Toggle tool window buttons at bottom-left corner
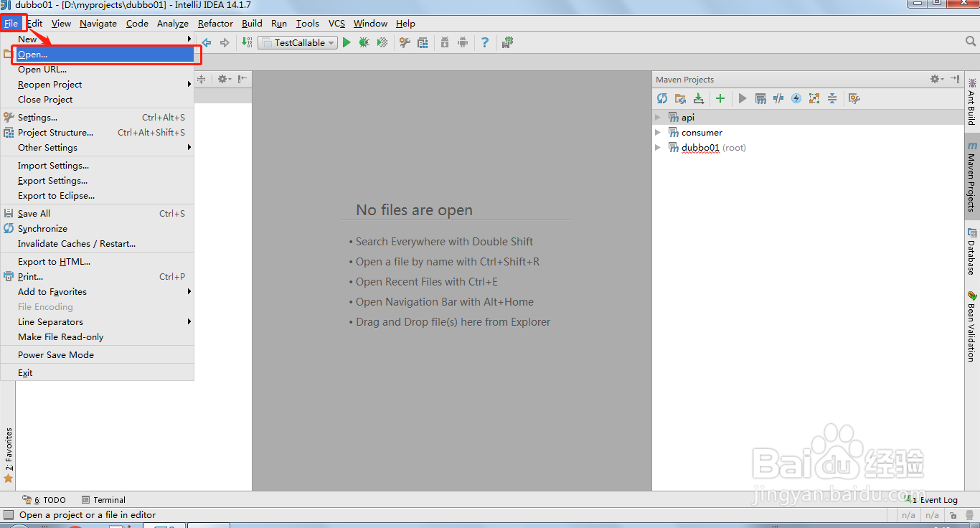 click(x=9, y=515)
